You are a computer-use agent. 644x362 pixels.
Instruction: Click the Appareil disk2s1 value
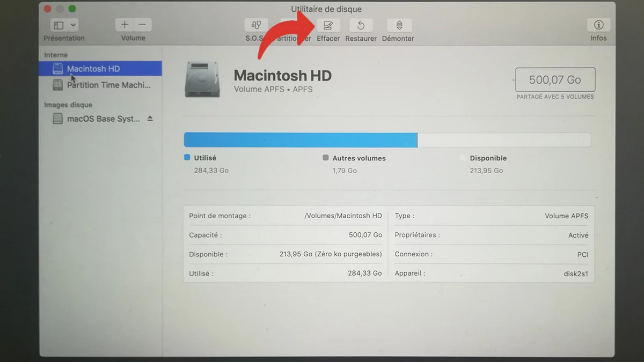click(x=576, y=274)
